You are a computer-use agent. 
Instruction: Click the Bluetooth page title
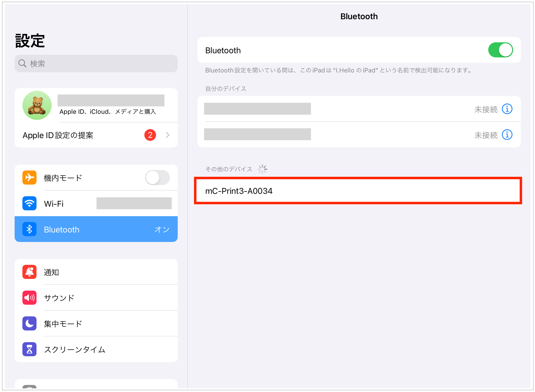(359, 16)
